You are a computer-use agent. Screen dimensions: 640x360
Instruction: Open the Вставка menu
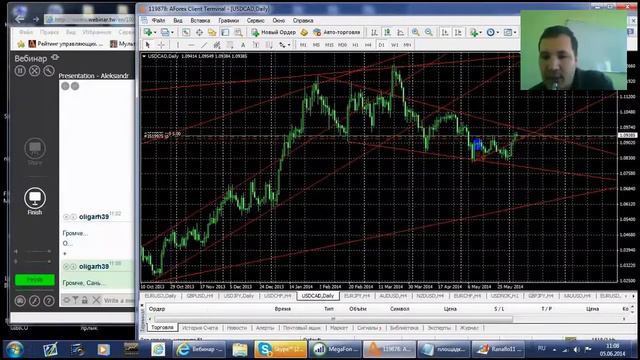200,20
